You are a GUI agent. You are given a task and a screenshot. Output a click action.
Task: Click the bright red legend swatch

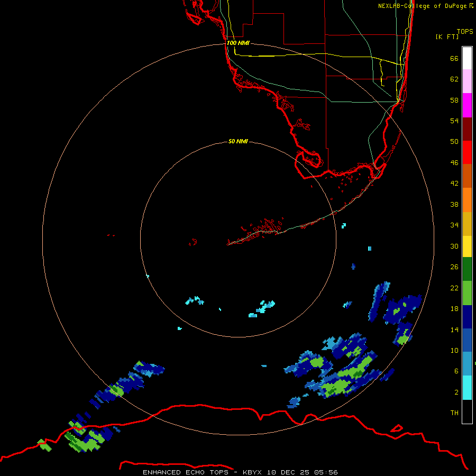467,152
